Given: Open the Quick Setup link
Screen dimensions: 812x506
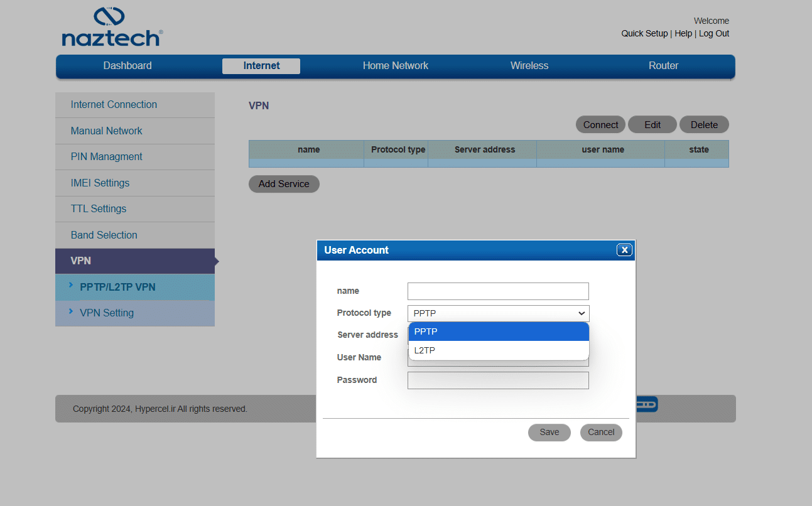Looking at the screenshot, I should click(x=644, y=33).
